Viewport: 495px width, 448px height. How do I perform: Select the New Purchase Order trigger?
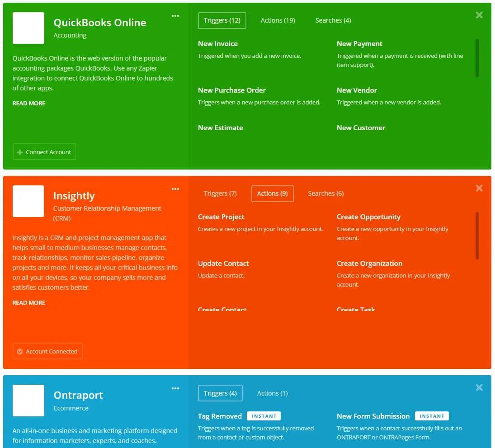232,90
